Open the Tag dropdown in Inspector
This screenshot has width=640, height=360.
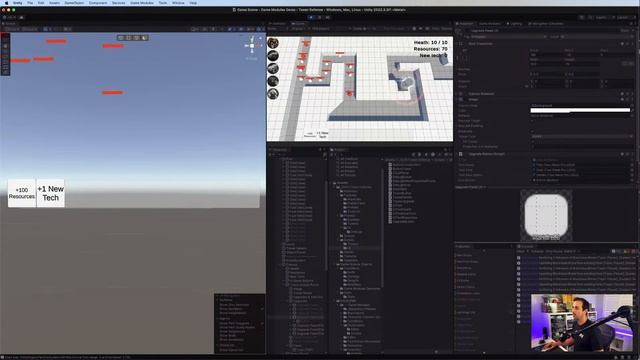508,37
